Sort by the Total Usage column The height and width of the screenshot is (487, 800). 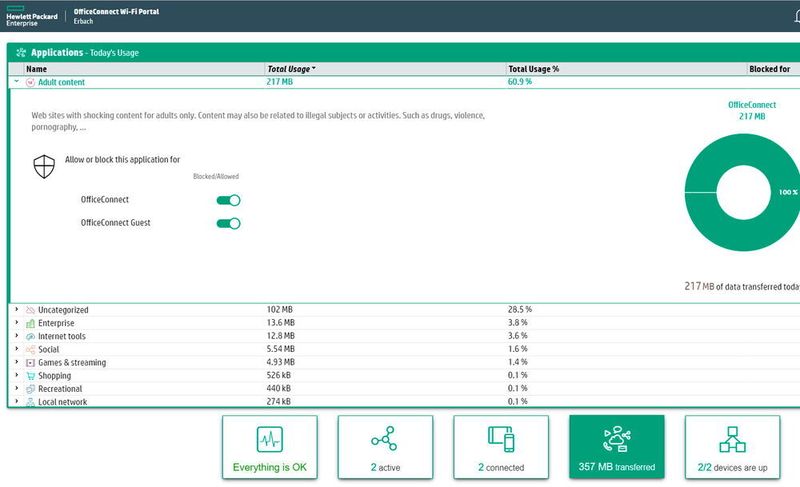point(291,69)
